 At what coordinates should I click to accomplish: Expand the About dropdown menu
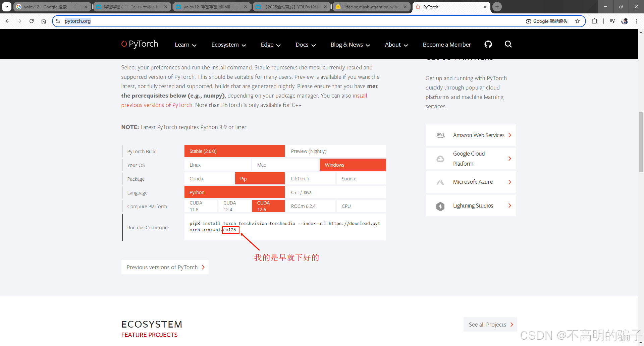(396, 45)
